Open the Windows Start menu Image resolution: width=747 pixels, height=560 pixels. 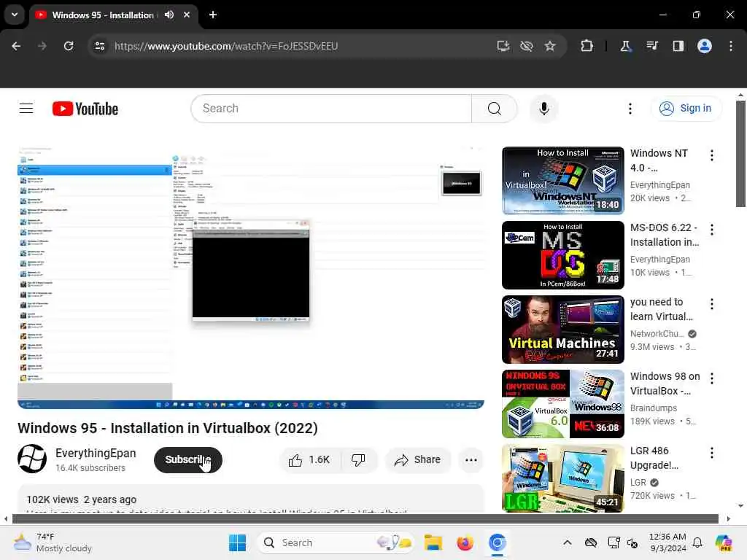pyautogui.click(x=237, y=542)
